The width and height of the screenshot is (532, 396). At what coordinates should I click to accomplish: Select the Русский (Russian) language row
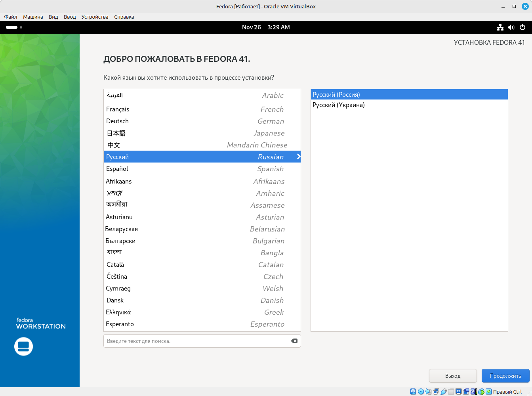click(202, 157)
